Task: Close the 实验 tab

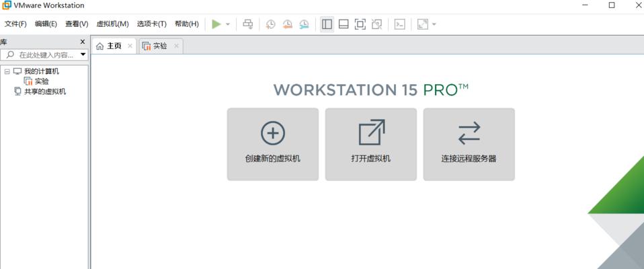Action: pos(176,46)
